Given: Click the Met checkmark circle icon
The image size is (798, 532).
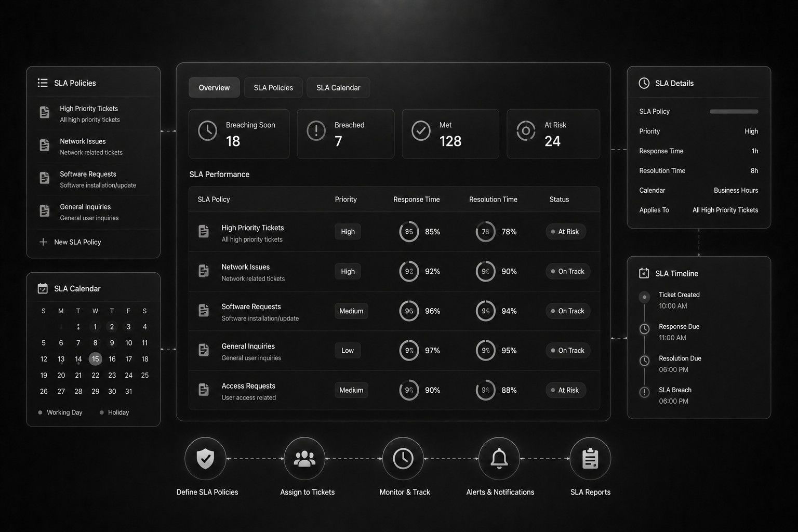Looking at the screenshot, I should click(421, 131).
